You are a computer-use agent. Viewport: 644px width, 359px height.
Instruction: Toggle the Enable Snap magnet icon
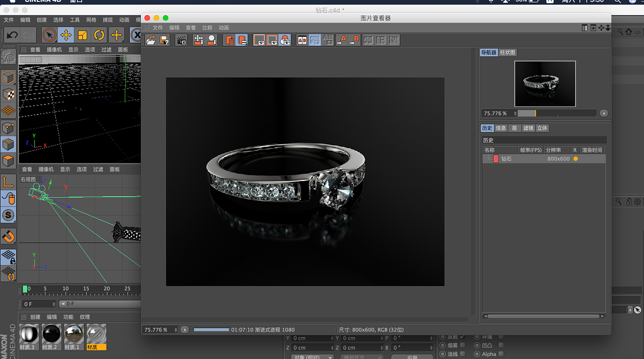pyautogui.click(x=8, y=236)
